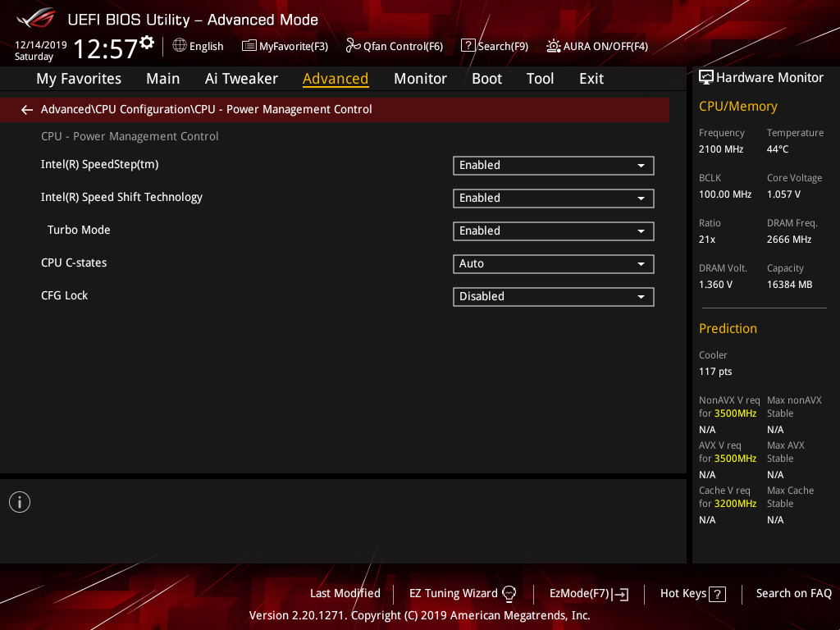The width and height of the screenshot is (840, 630).
Task: Select the Intel(R) SpeedStep(tm) label
Action: coord(99,164)
